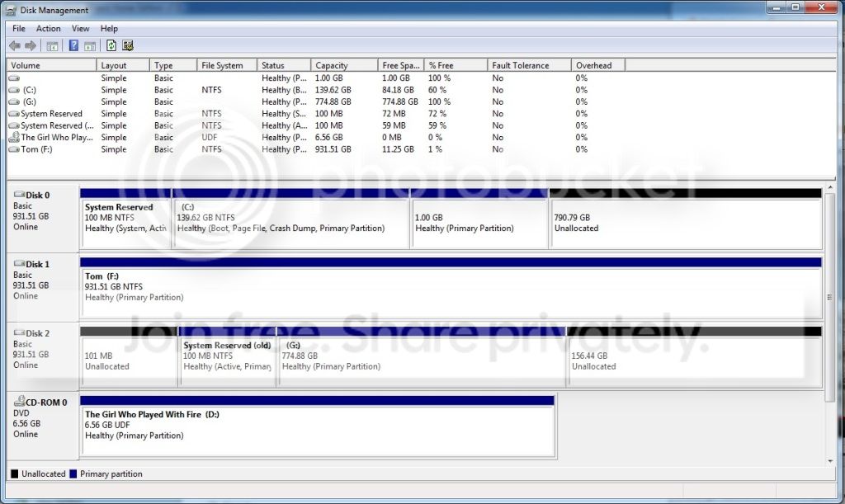Sort list by Layout column header
The height and width of the screenshot is (504, 845).
(x=123, y=65)
